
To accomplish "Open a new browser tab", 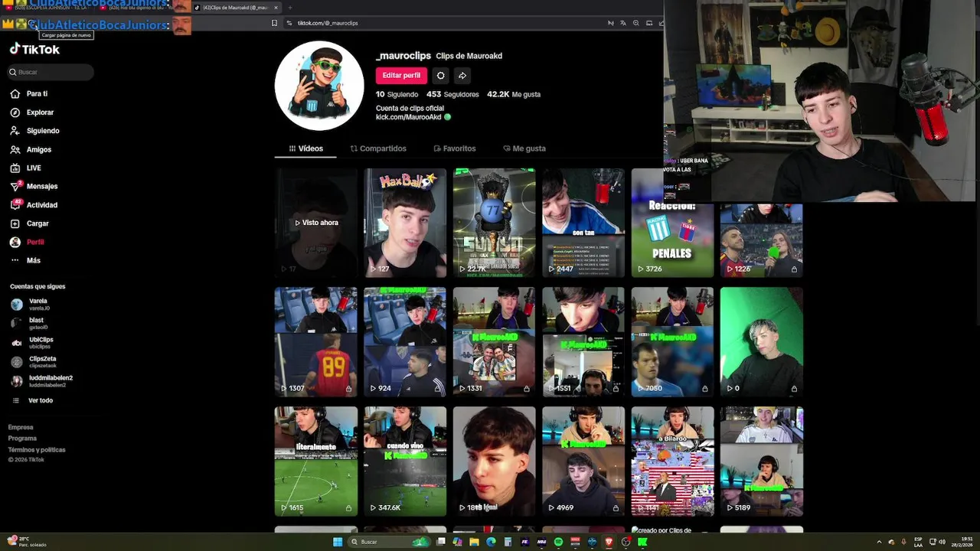I will (290, 8).
